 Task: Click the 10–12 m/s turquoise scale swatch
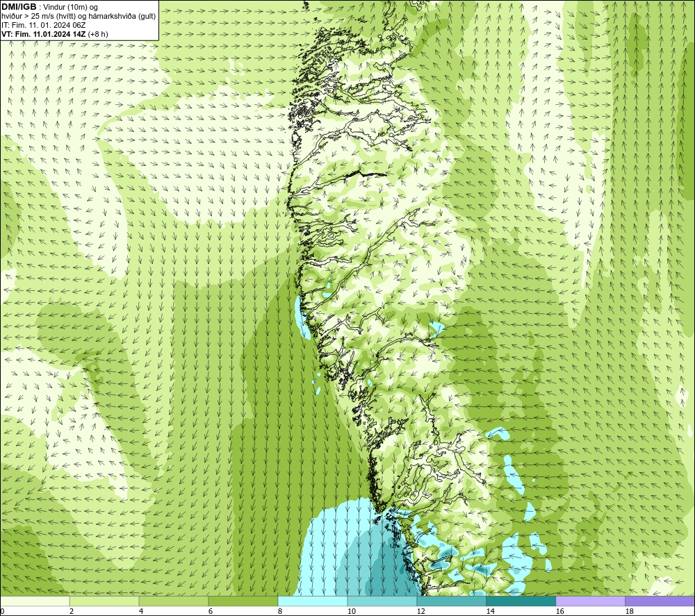click(x=382, y=601)
